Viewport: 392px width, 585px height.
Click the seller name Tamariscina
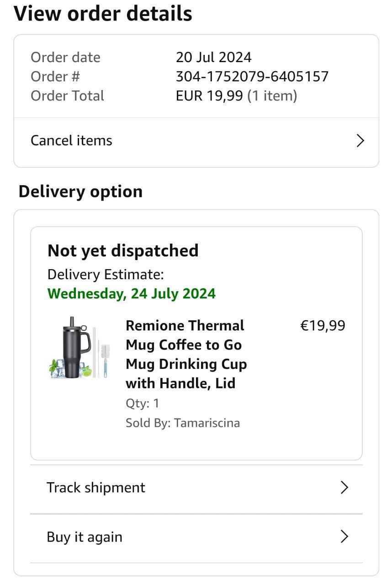pyautogui.click(x=207, y=423)
